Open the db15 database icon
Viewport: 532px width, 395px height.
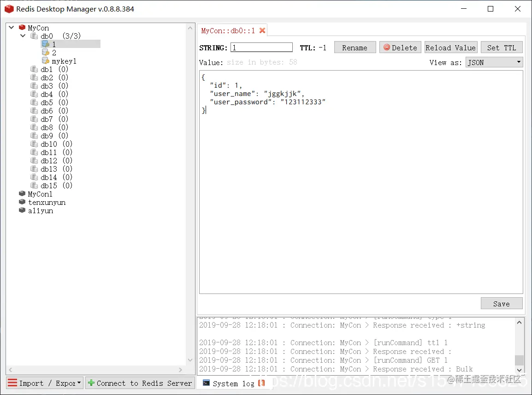coord(34,186)
